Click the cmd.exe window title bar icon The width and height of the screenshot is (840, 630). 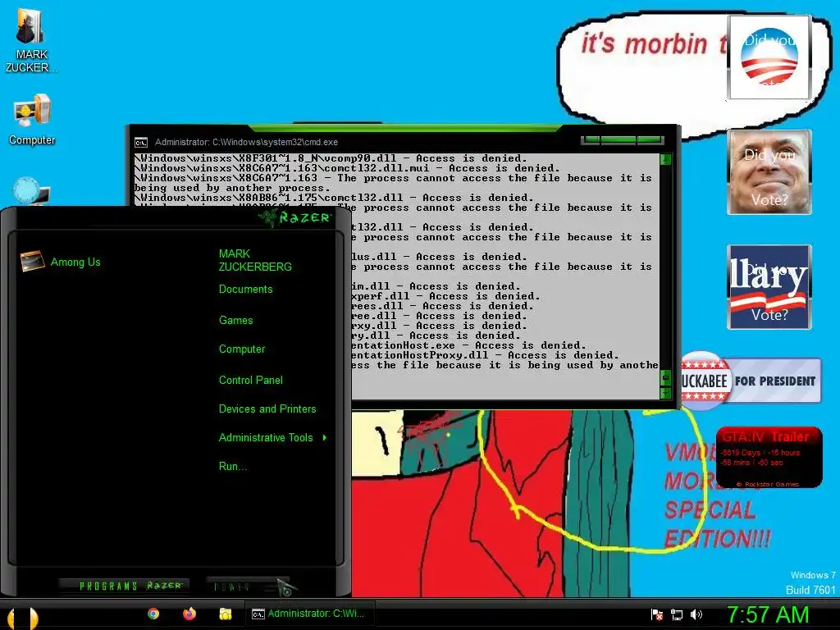pos(141,143)
